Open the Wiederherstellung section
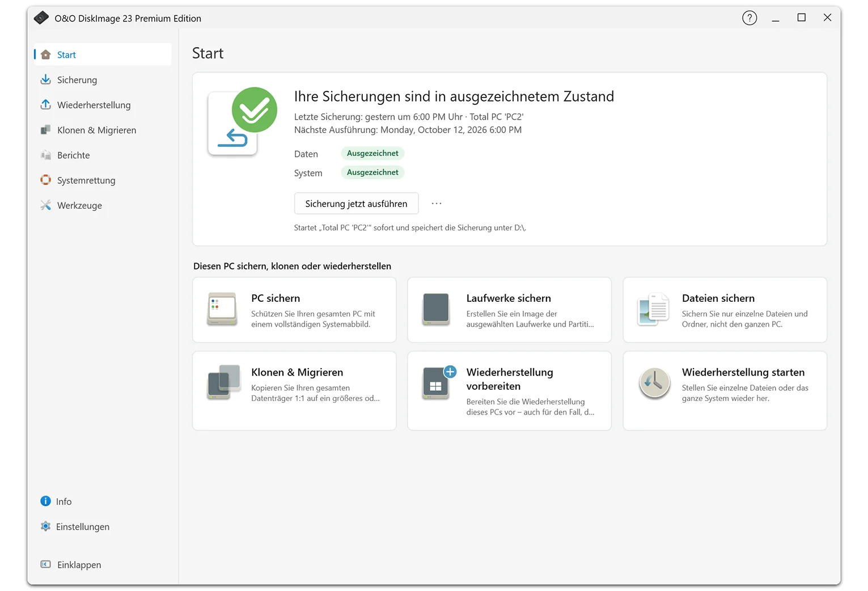The image size is (868, 591). point(103,105)
